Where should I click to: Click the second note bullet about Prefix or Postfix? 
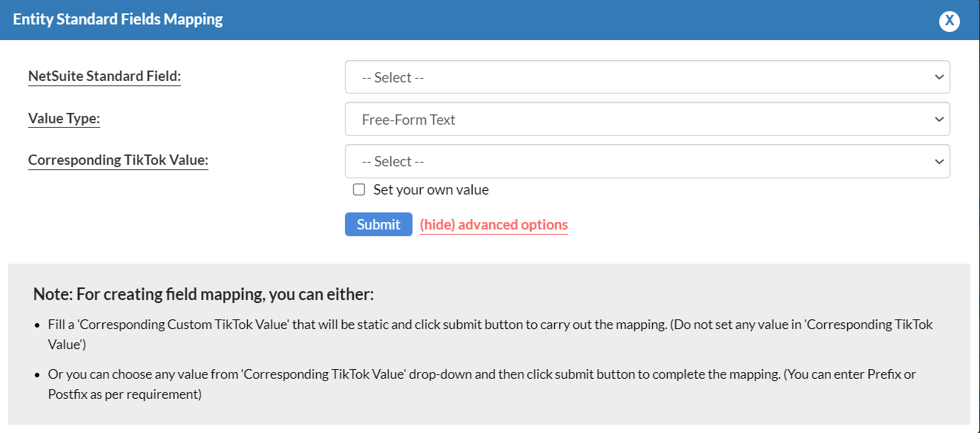(x=482, y=374)
